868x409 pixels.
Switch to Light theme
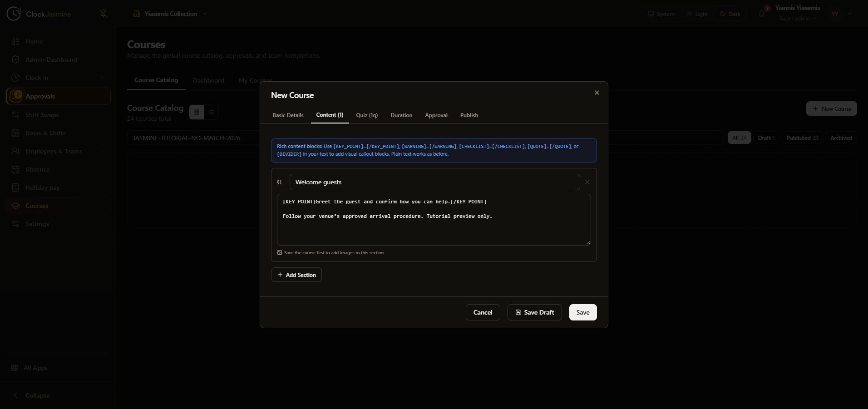click(697, 14)
